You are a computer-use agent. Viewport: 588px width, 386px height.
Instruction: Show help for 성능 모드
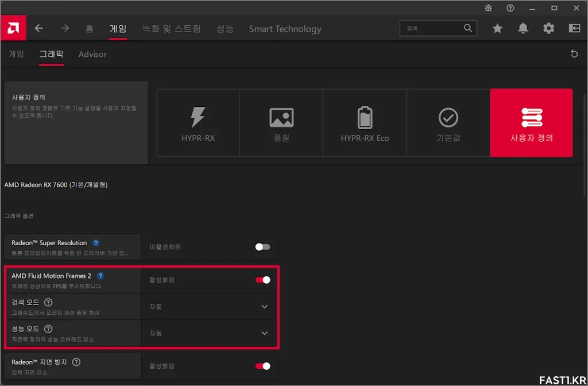[x=48, y=329]
